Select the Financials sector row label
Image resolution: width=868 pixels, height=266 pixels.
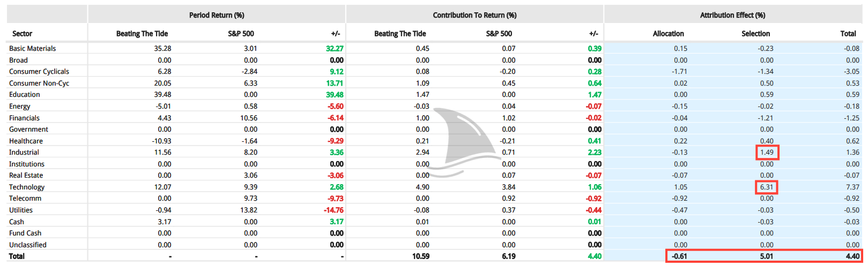tap(24, 118)
